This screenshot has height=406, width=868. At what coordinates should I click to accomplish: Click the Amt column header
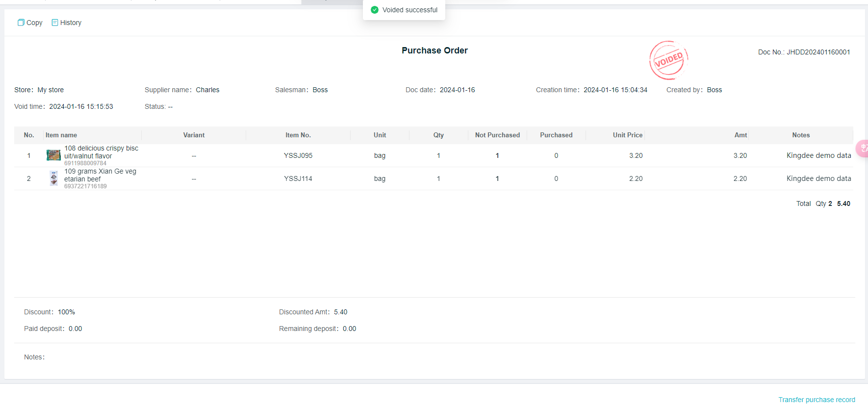click(740, 135)
